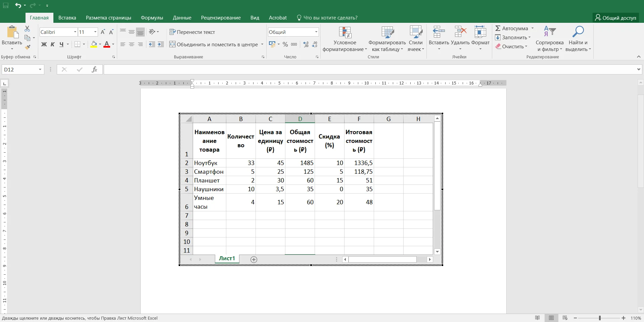The height and width of the screenshot is (322, 644).
Task: Expand the number format dropdown (Общий)
Action: click(316, 32)
